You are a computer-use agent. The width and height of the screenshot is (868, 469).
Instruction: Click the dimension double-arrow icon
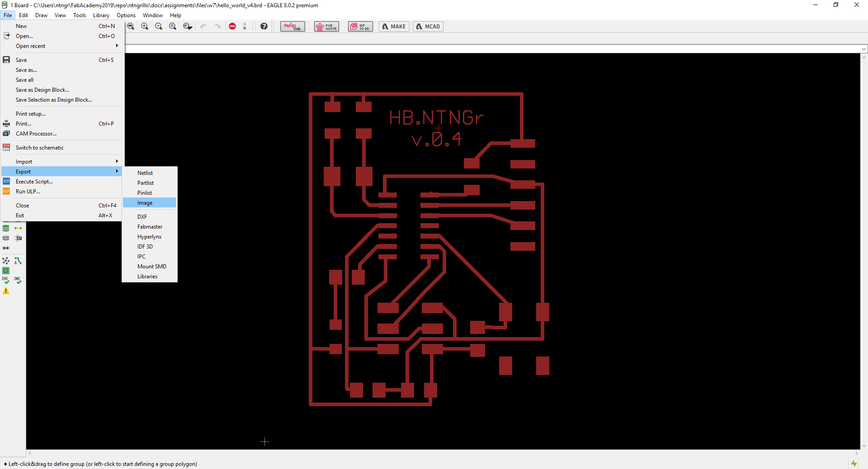(x=6, y=248)
